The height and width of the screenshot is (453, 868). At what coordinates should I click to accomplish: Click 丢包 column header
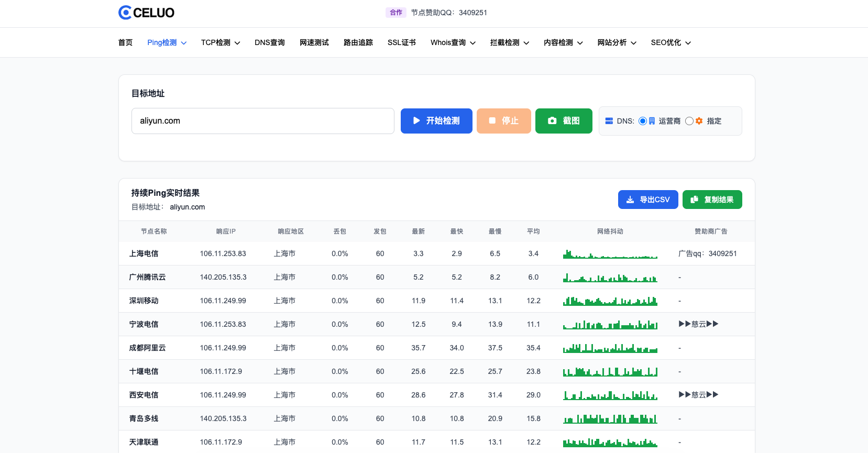click(x=340, y=231)
